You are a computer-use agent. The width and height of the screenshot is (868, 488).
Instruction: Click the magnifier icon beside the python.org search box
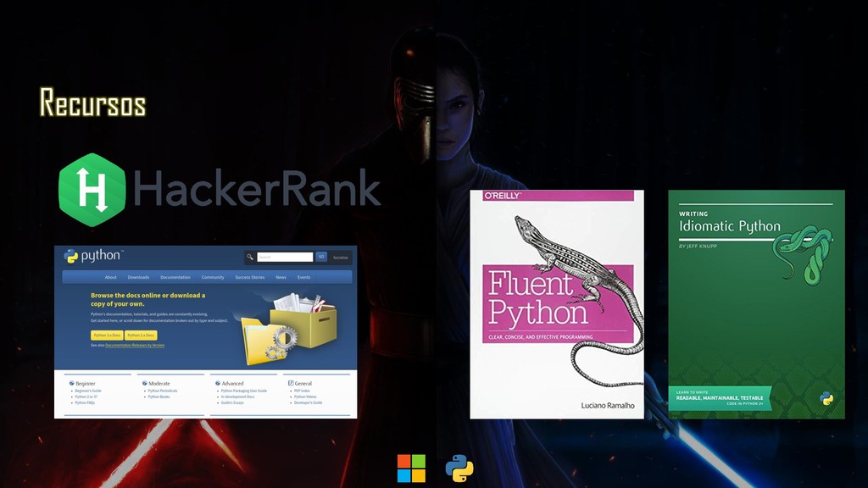pyautogui.click(x=250, y=257)
